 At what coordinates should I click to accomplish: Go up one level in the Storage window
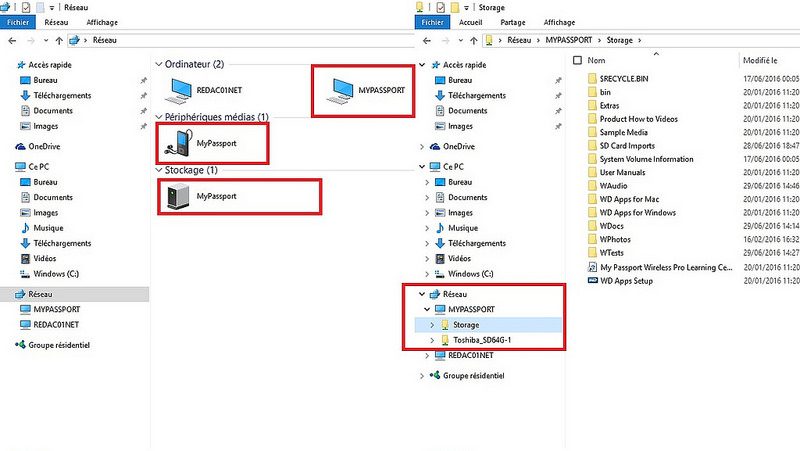pos(473,40)
